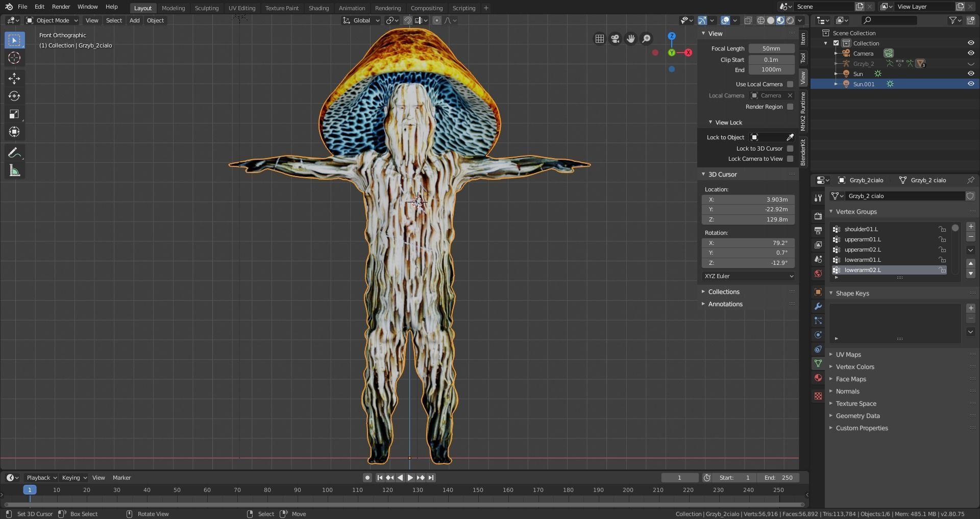Play the animation forward
The height and width of the screenshot is (519, 980).
410,478
